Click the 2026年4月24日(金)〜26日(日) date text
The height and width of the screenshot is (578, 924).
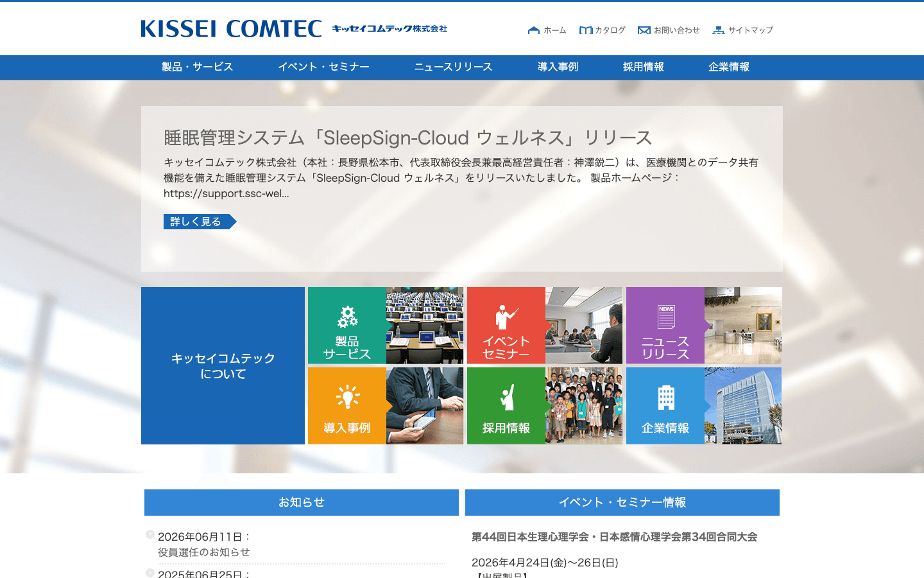pos(545,563)
